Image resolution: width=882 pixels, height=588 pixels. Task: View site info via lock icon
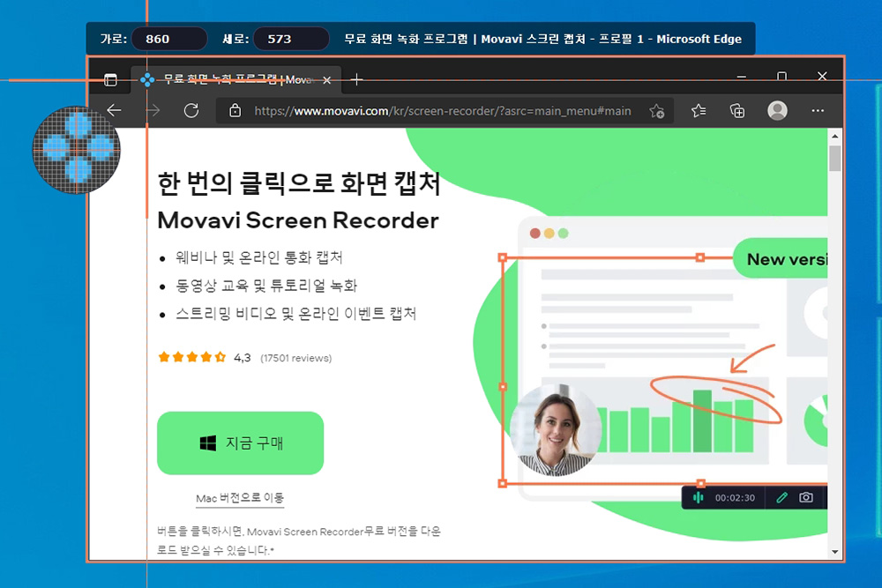pos(235,111)
